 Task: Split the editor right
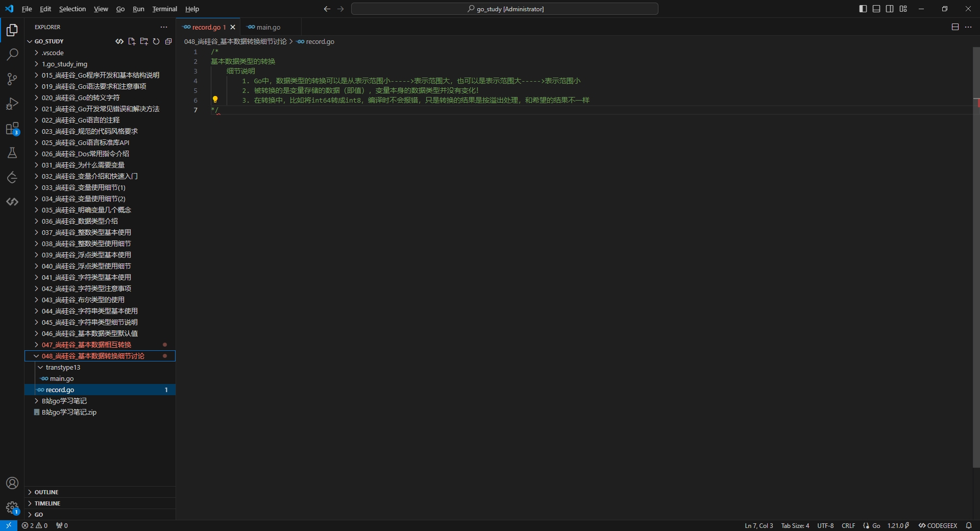point(955,27)
